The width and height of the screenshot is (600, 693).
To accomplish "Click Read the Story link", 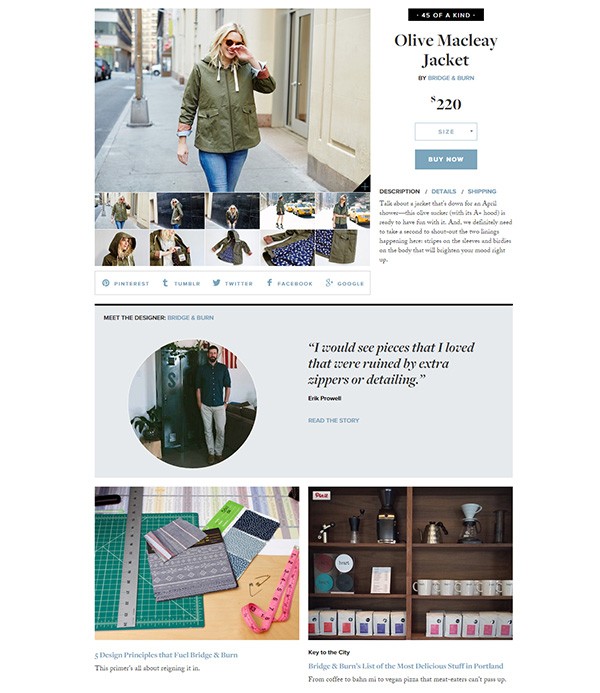I will point(334,420).
